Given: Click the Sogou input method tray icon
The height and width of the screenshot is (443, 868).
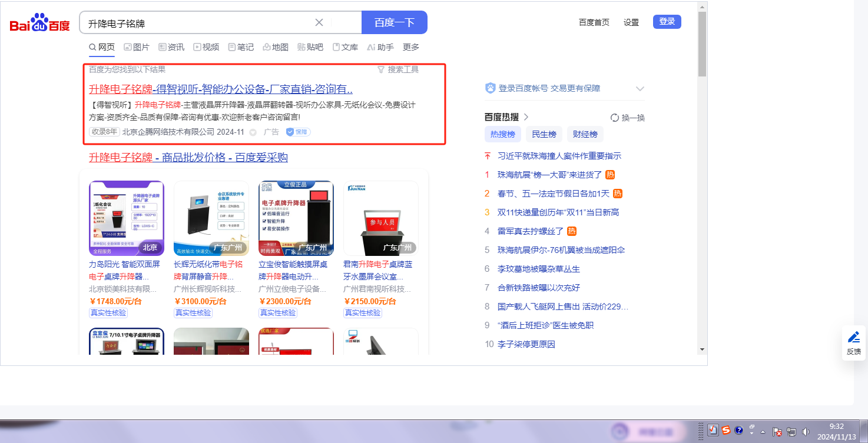Looking at the screenshot, I should (727, 431).
